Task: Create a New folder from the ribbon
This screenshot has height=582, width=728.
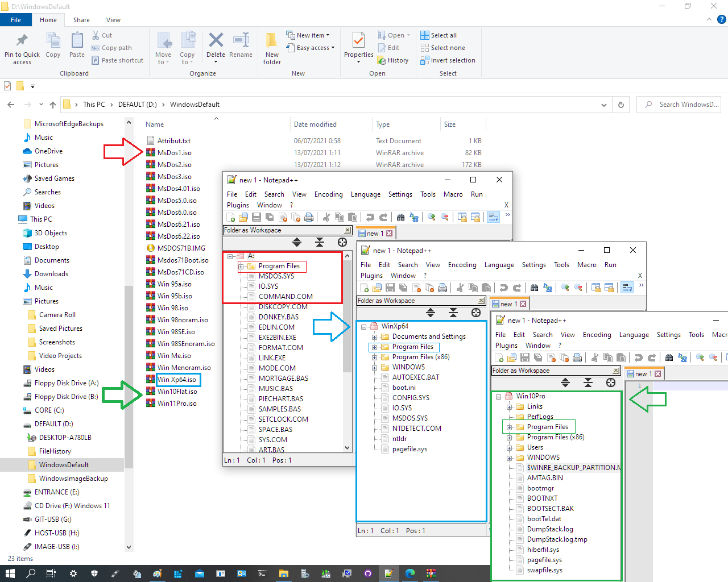Action: point(272,48)
